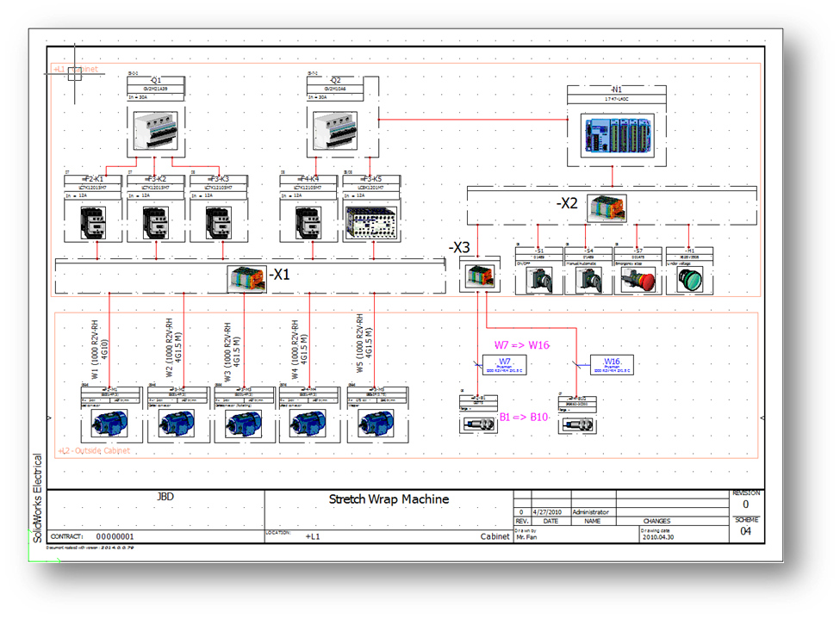Select the F3-K2 contactor image

coord(156,223)
